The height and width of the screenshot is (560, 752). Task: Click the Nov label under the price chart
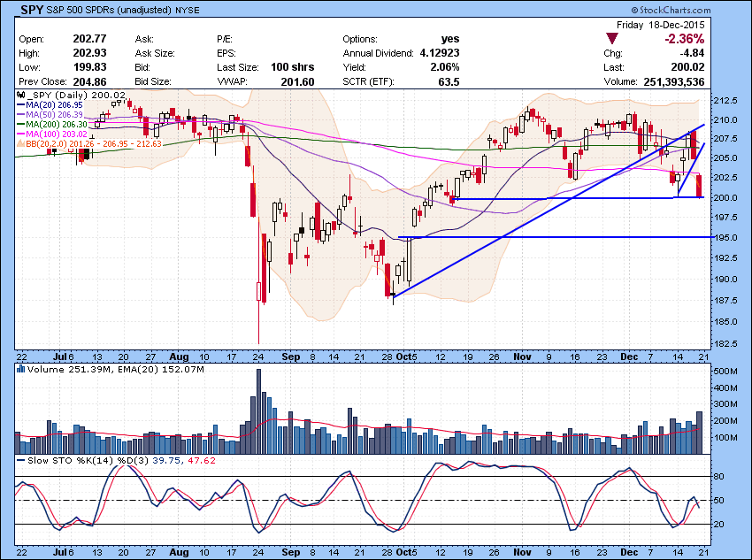tap(522, 357)
